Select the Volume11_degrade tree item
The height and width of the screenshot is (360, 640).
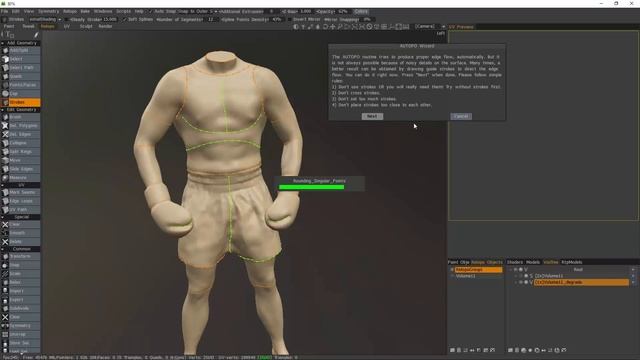click(x=581, y=282)
